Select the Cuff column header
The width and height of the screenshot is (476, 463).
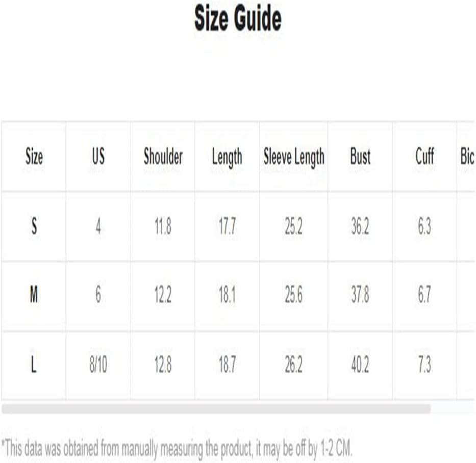424,157
